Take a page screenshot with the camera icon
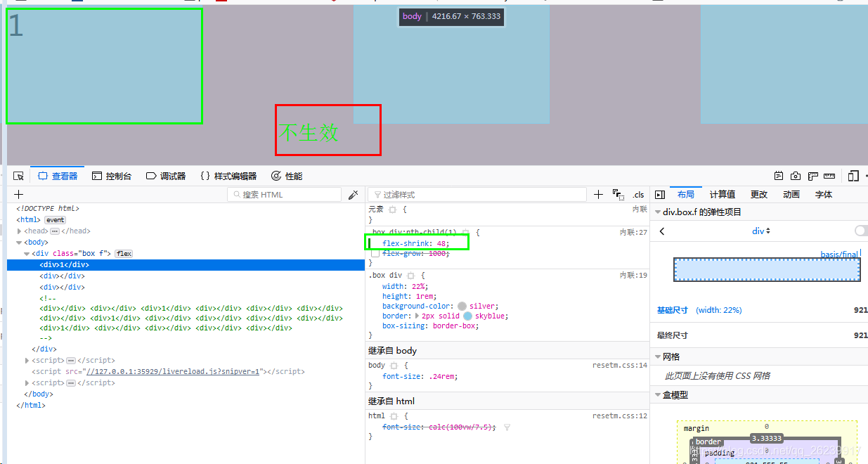868x464 pixels. [x=796, y=176]
